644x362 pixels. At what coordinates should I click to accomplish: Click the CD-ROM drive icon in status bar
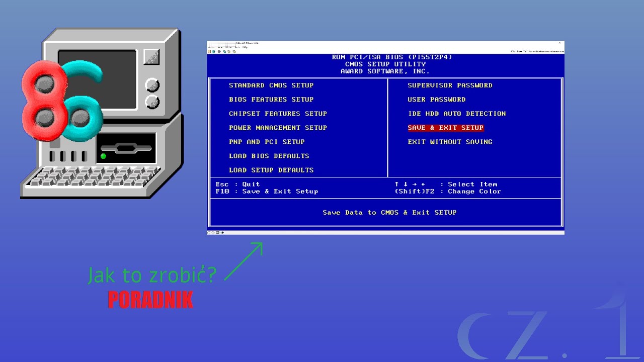(x=214, y=232)
